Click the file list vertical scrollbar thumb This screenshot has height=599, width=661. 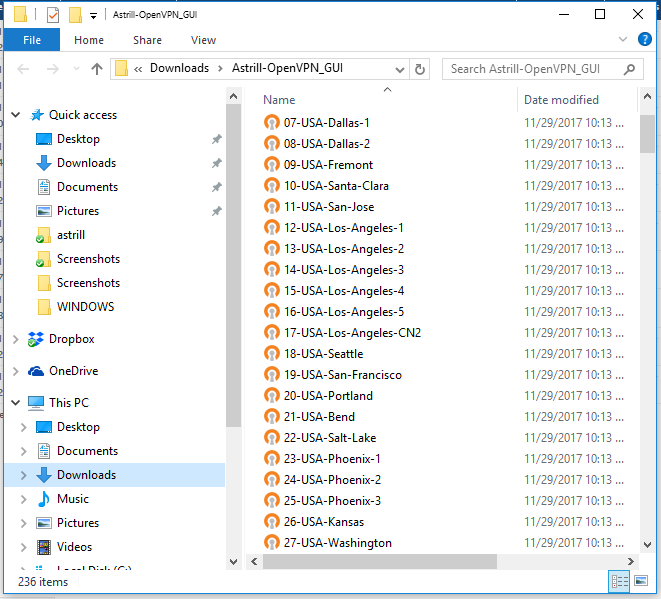pos(647,133)
